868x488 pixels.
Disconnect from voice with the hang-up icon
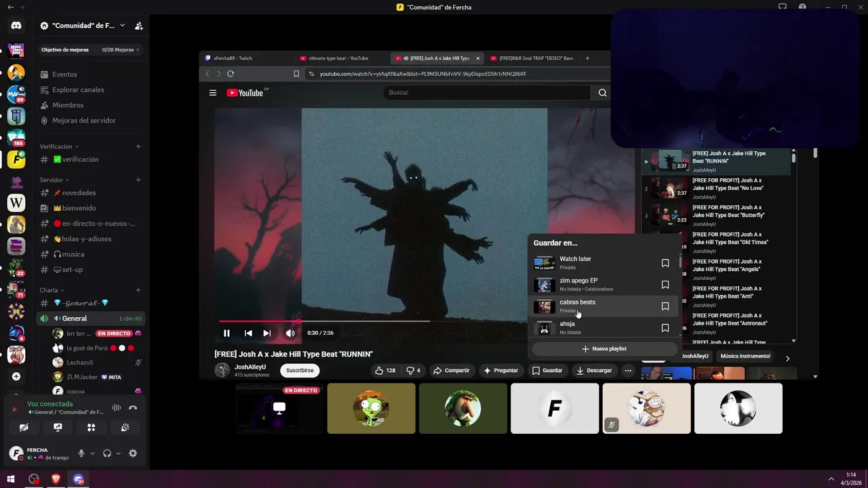pos(133,407)
